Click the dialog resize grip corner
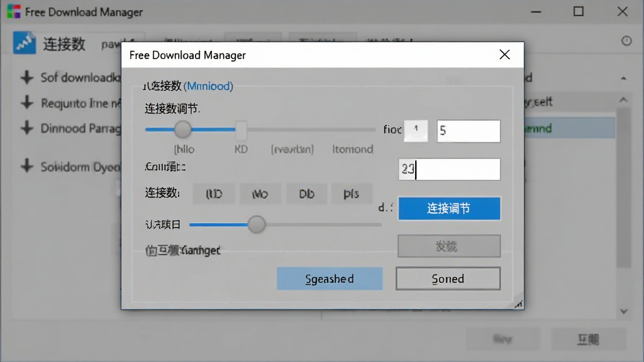Image resolution: width=644 pixels, height=362 pixels. [519, 304]
